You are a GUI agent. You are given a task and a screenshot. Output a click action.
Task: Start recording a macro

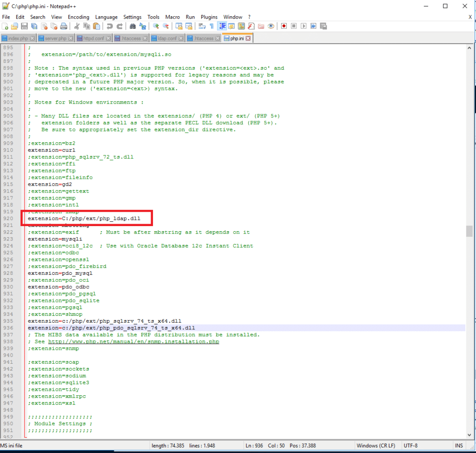click(284, 26)
